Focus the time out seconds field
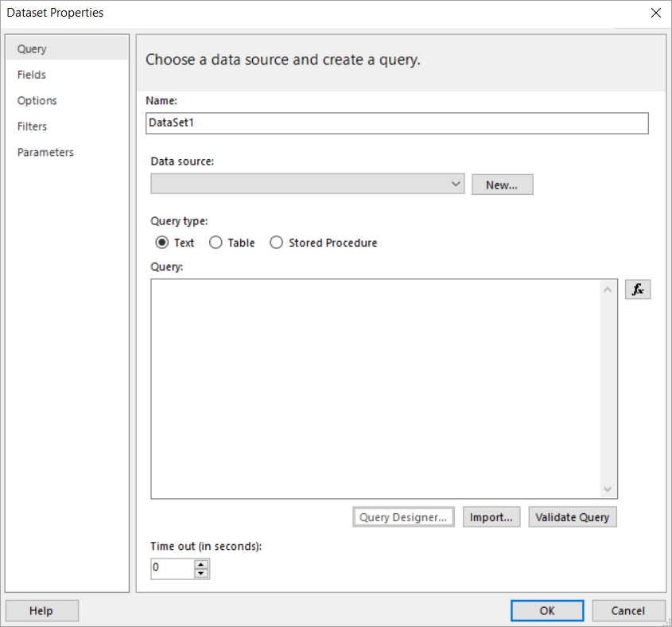Screen dimensions: 672x627 [173, 569]
